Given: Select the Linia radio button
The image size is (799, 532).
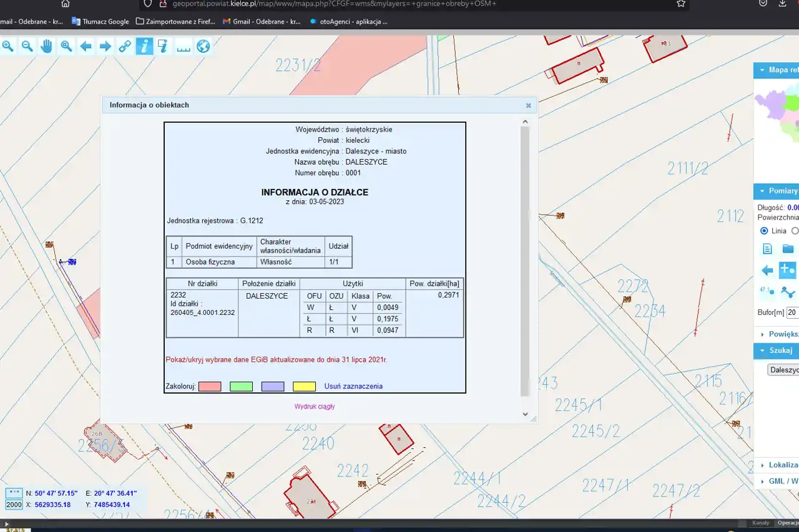Looking at the screenshot, I should click(x=764, y=231).
